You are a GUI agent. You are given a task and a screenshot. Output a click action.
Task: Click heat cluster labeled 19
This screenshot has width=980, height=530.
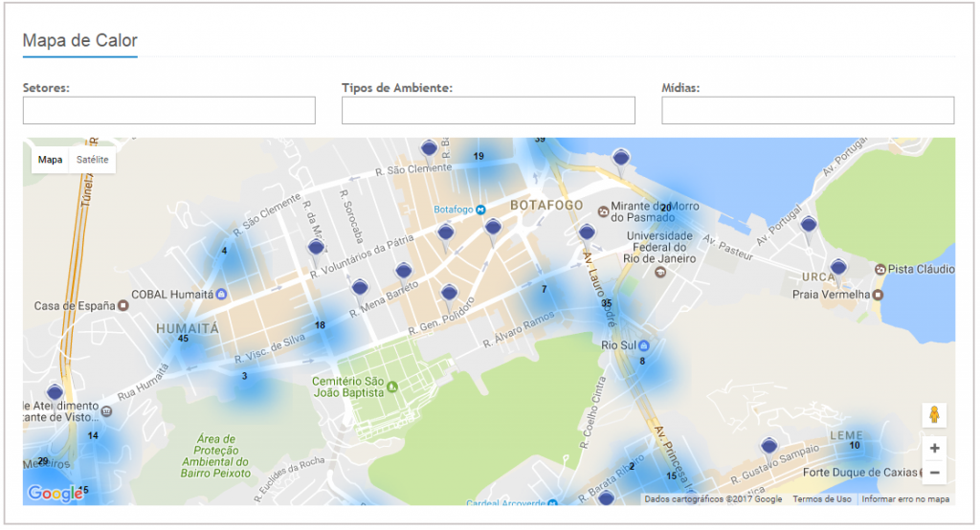(479, 156)
